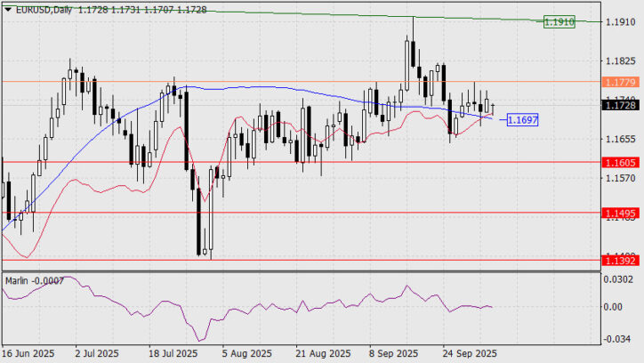Select the 18 Jul 2025 date marker
The height and width of the screenshot is (363, 644).
[173, 352]
